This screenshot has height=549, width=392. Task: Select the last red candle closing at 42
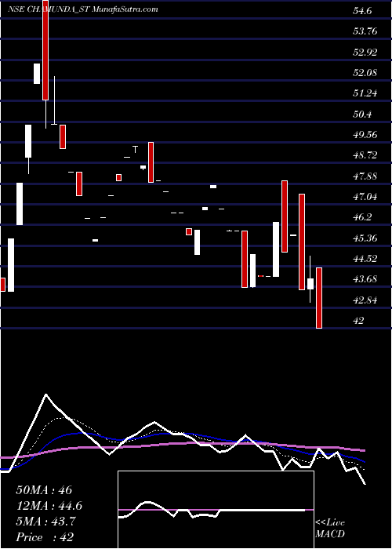[319, 298]
